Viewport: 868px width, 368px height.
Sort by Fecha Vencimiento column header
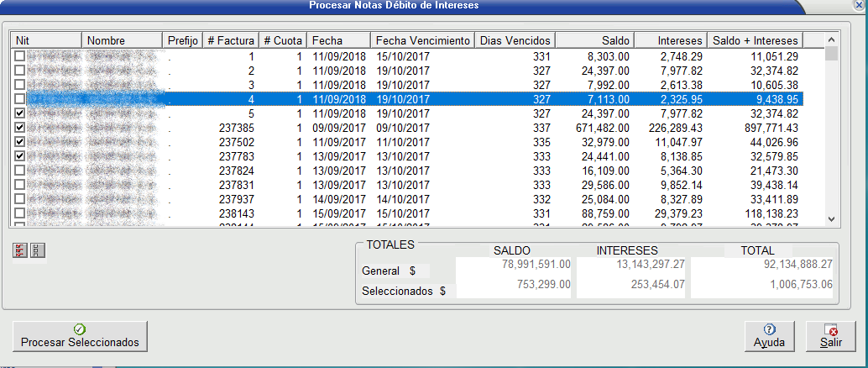tap(421, 40)
